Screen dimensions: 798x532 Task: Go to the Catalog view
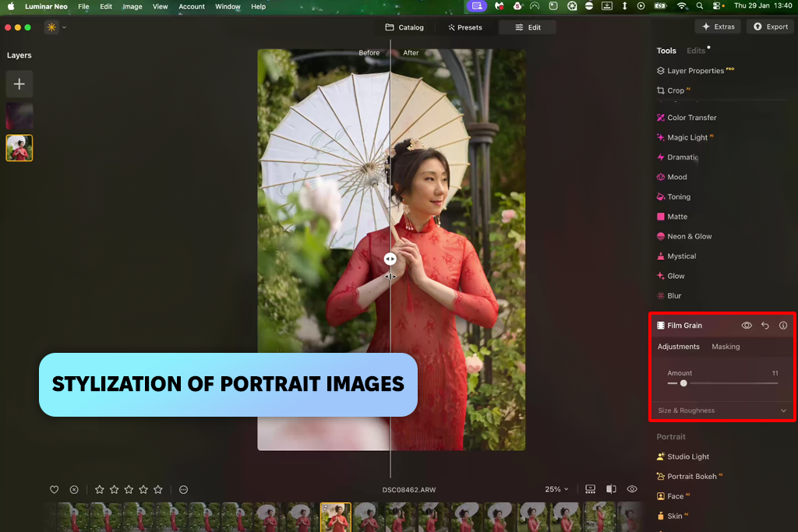404,27
